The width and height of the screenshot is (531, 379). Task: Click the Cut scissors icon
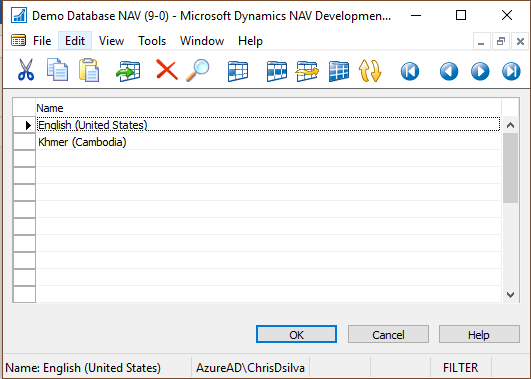[26, 70]
